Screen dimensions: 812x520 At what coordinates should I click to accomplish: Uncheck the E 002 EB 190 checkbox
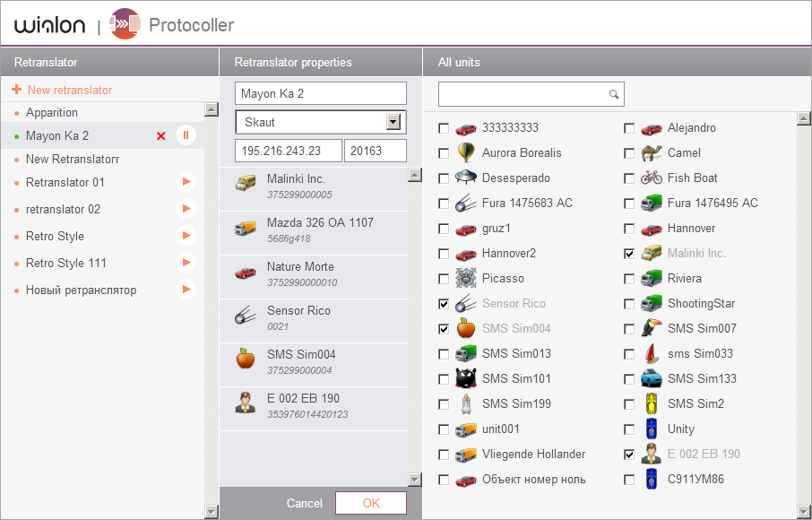point(629,455)
